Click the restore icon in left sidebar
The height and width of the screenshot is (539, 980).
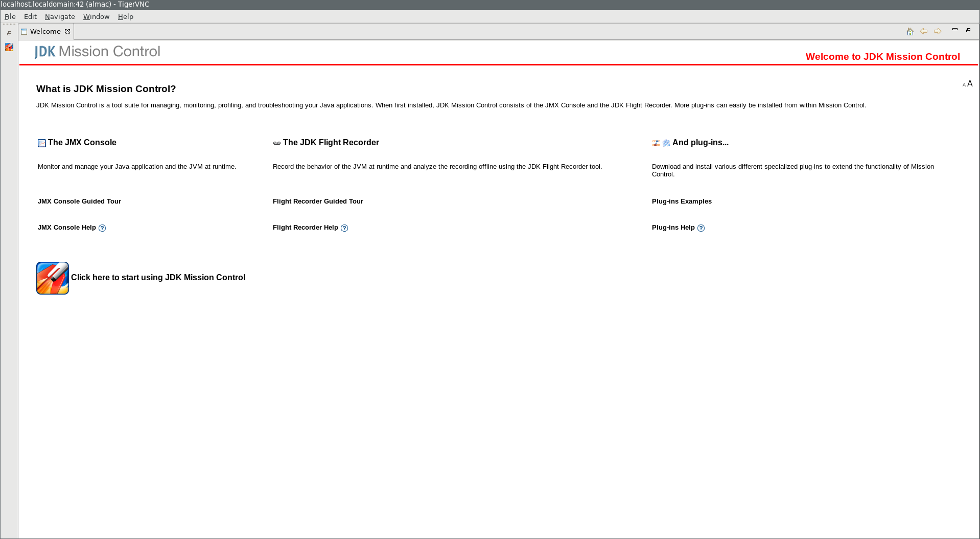pyautogui.click(x=9, y=33)
